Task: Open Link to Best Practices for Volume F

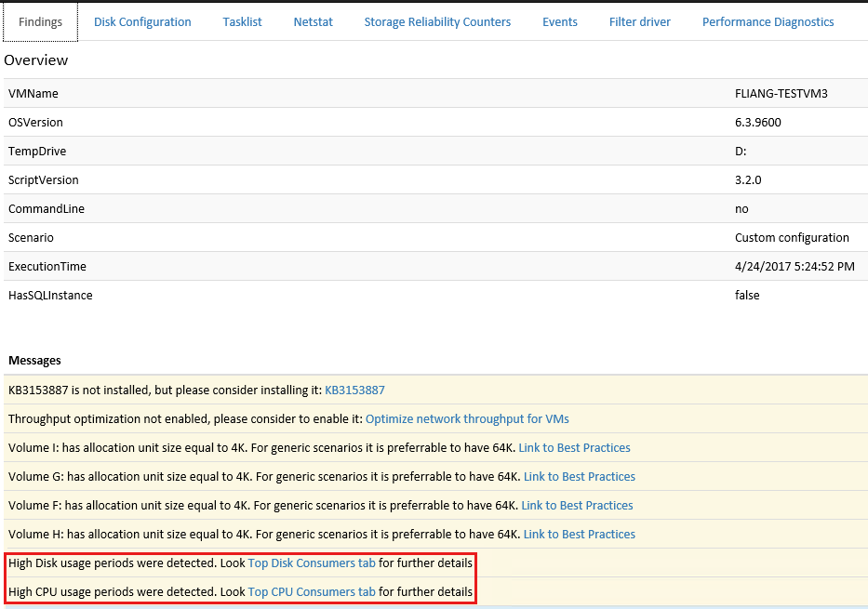Action: pos(578,505)
